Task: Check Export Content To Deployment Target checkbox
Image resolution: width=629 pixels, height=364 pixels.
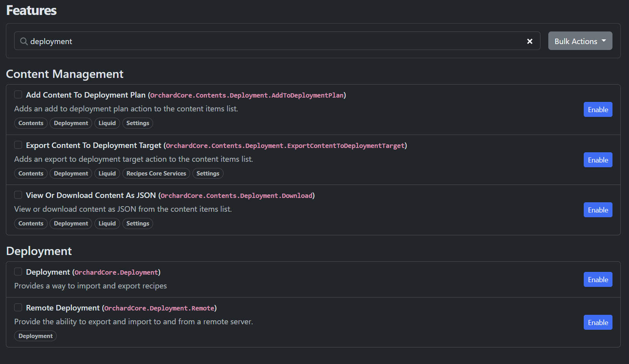Action: coord(18,145)
